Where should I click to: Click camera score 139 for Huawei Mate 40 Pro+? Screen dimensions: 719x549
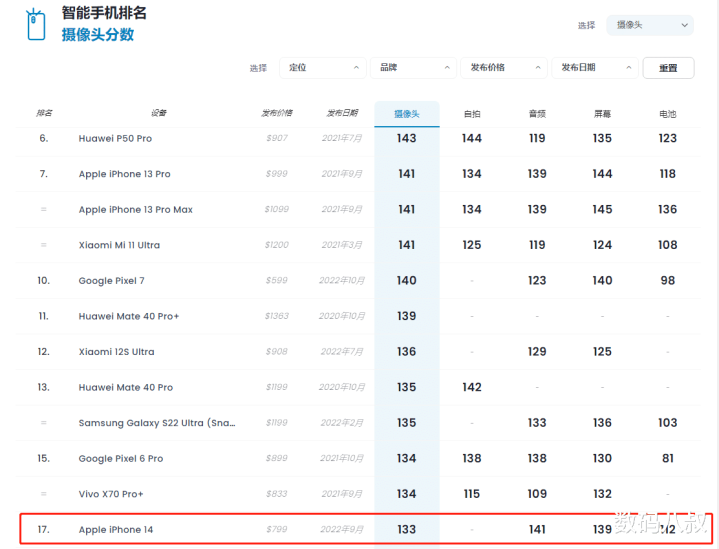pos(407,316)
